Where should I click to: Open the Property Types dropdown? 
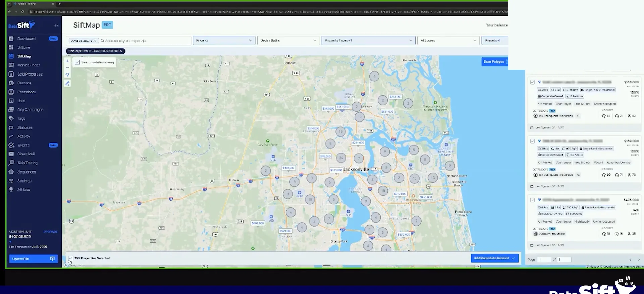368,40
